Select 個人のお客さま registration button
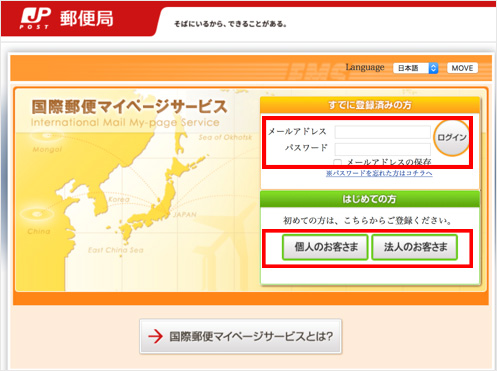 (325, 247)
